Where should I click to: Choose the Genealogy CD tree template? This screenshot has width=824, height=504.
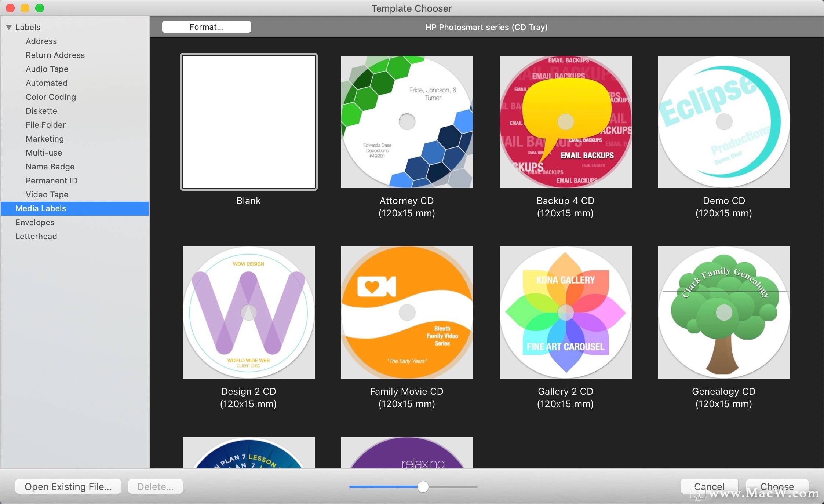[724, 313]
